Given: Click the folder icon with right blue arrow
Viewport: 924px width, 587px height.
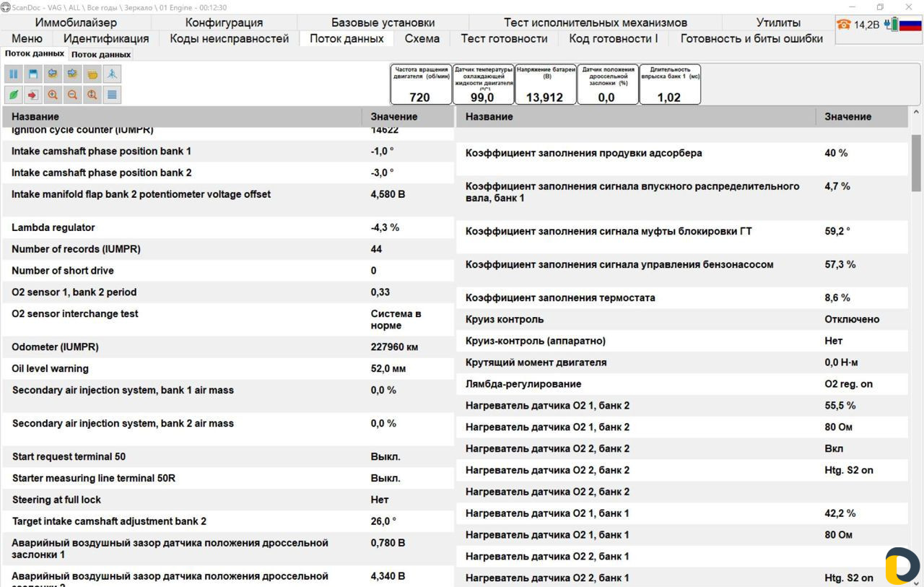Looking at the screenshot, I should (72, 74).
